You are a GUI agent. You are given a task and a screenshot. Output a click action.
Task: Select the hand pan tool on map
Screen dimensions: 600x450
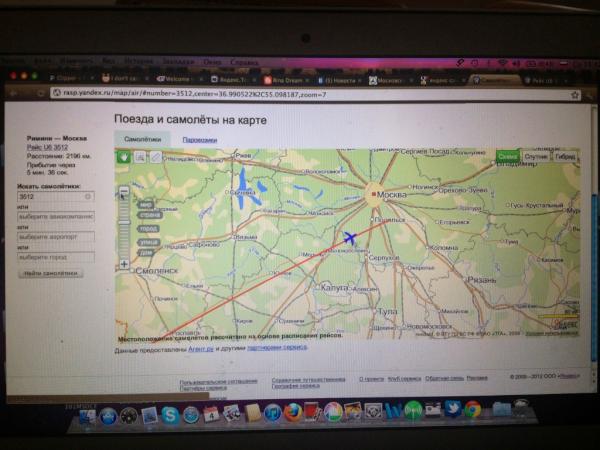coord(123,157)
